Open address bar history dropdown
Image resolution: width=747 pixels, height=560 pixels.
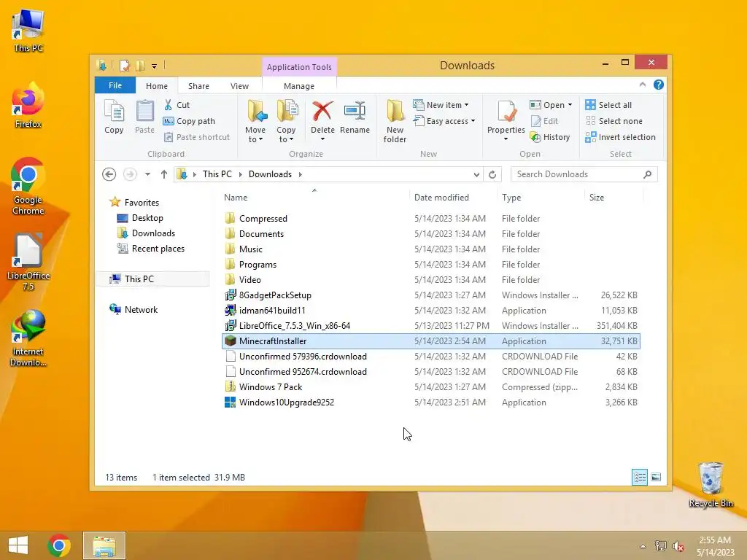(476, 175)
